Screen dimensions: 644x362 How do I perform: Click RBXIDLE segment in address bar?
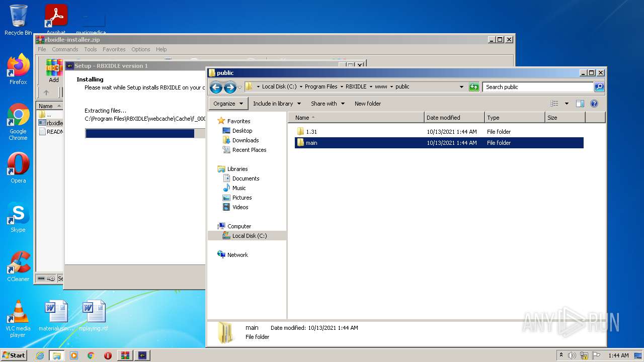point(356,86)
